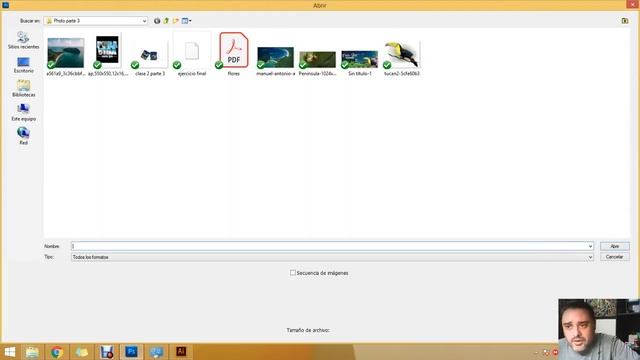The image size is (640, 360).
Task: Select the clase 2 parte 3 file
Action: [x=149, y=55]
